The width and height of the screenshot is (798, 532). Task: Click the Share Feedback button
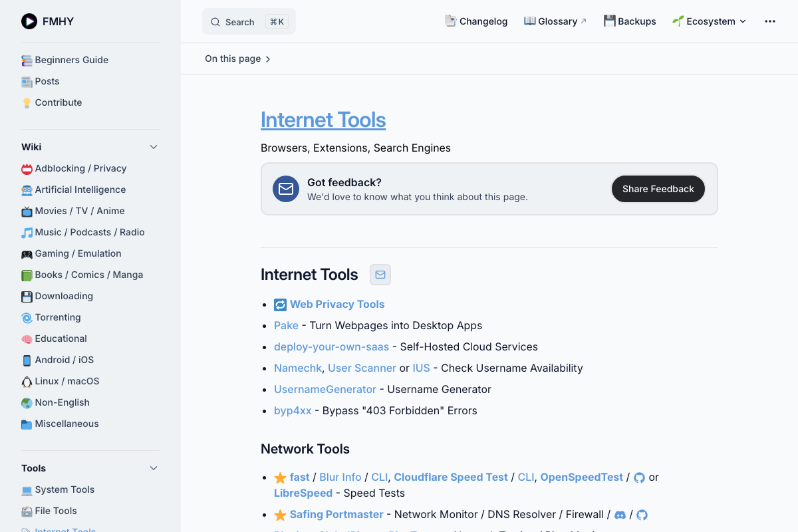658,189
